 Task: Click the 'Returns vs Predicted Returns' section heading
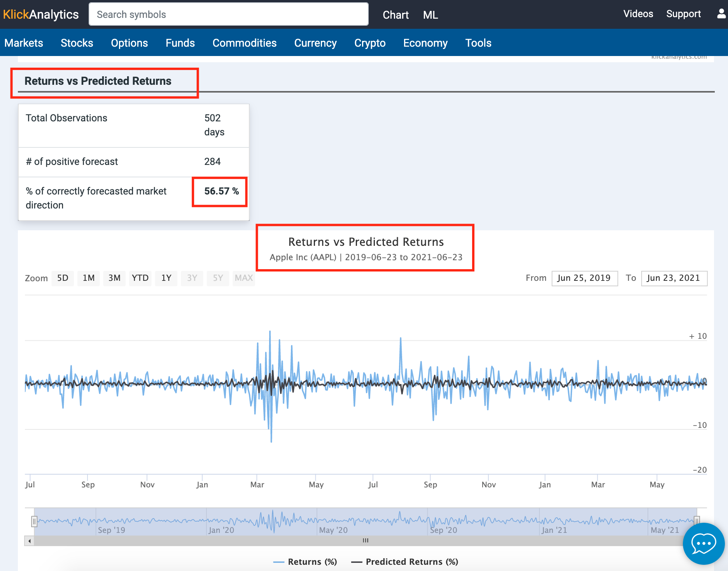[98, 81]
